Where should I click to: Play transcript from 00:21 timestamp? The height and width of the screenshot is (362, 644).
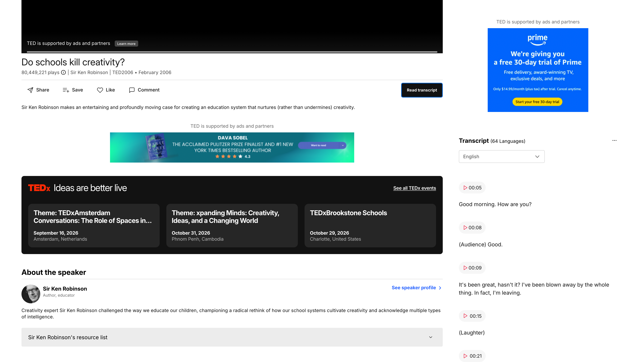coord(472,356)
